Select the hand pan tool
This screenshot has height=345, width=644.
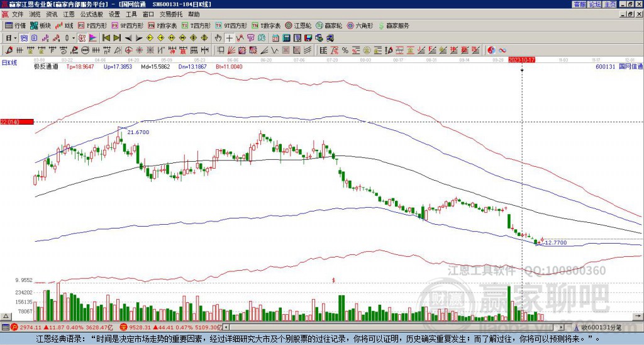[x=218, y=38]
